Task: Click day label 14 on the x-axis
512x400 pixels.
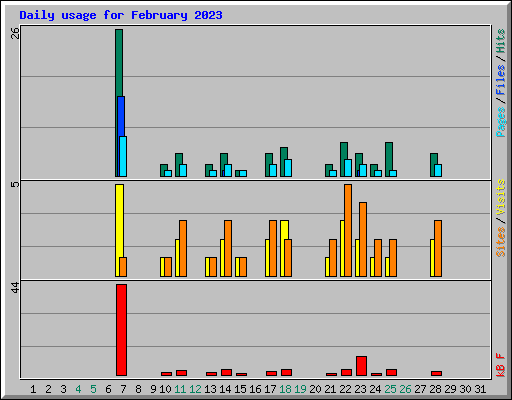Action: (x=225, y=389)
